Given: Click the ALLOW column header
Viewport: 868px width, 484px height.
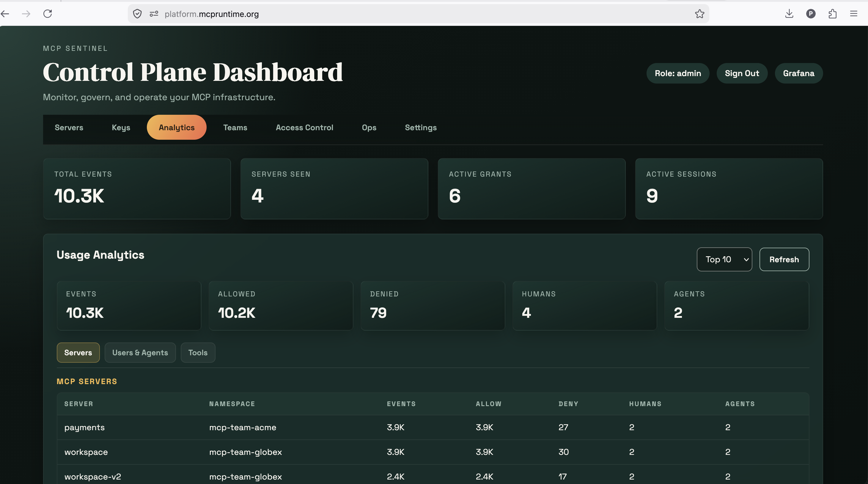Looking at the screenshot, I should coord(488,404).
